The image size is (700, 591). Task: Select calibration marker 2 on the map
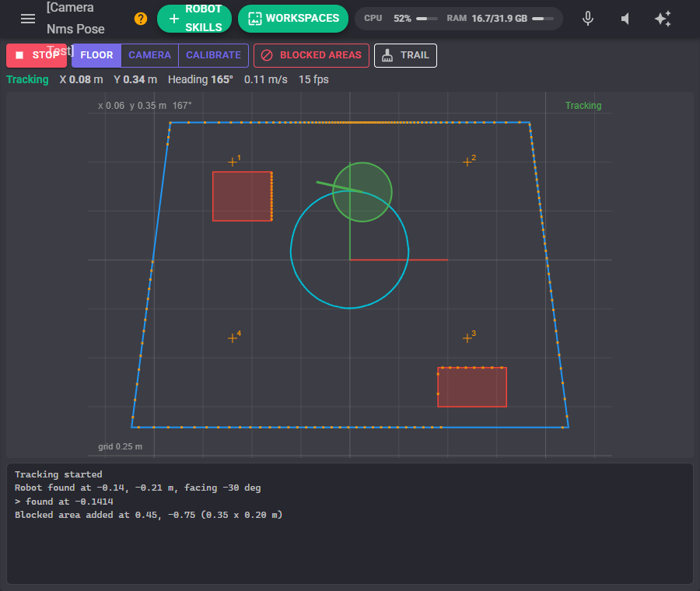[467, 162]
